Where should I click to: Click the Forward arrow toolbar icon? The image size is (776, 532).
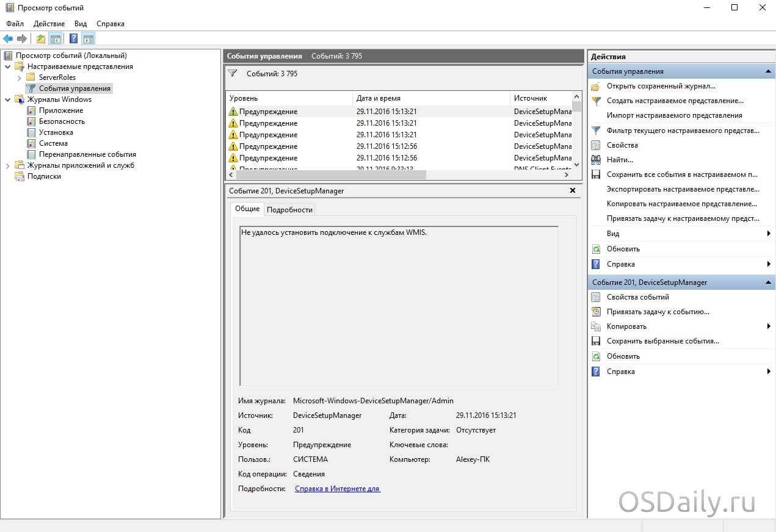point(22,39)
